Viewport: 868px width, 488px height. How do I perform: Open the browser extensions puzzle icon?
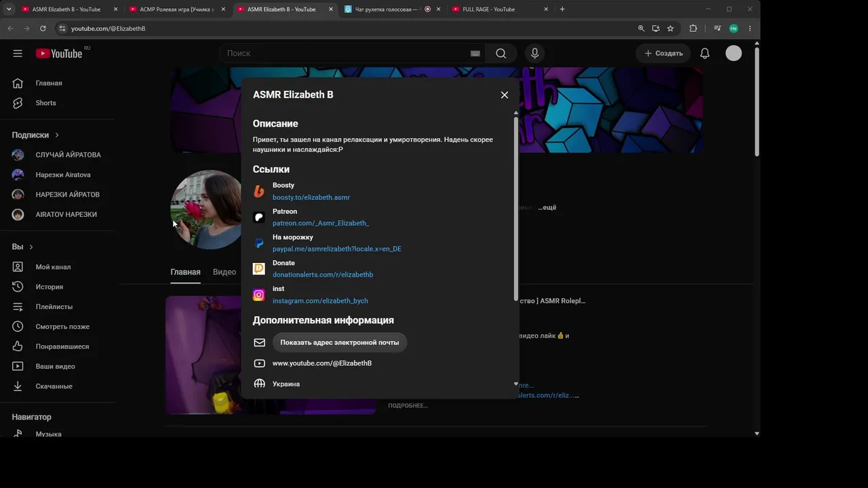click(x=693, y=28)
